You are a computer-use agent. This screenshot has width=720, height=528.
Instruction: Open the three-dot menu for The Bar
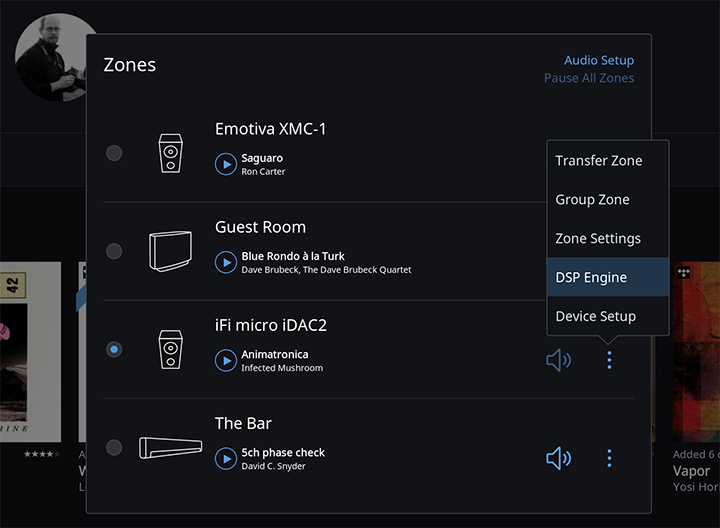click(609, 458)
